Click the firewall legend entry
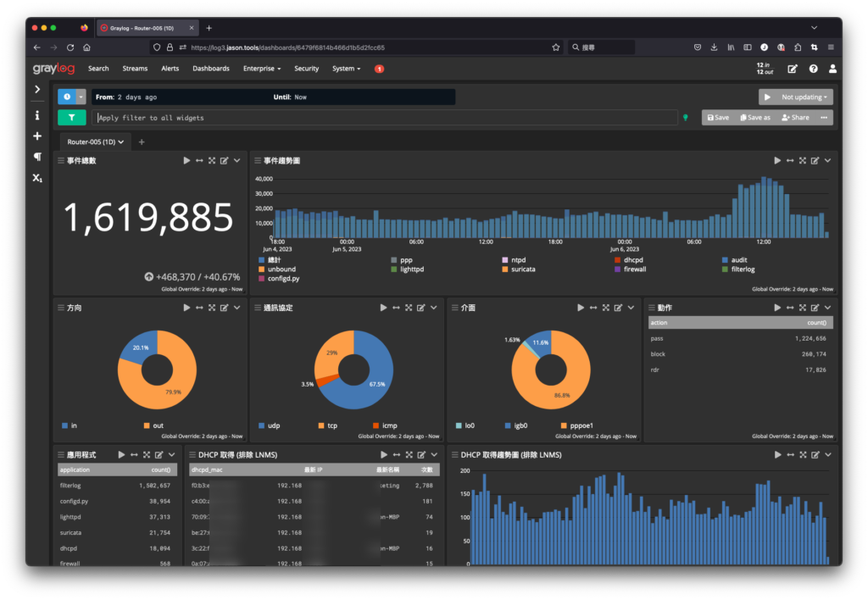This screenshot has height=600, width=868. click(635, 269)
